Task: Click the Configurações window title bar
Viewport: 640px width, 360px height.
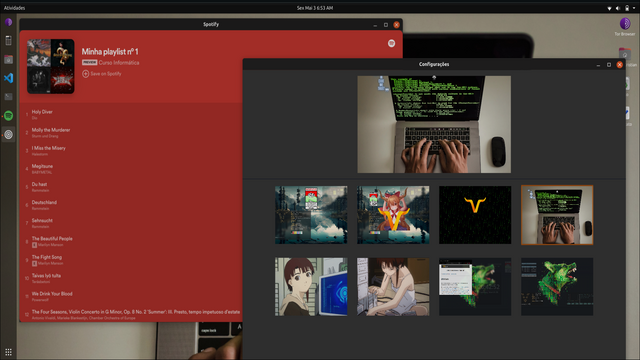Action: click(x=434, y=64)
